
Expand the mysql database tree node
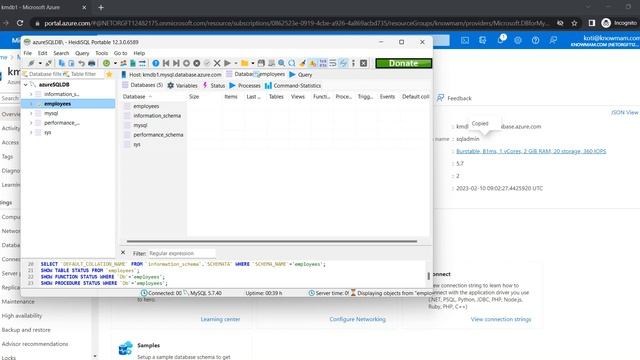click(x=31, y=113)
